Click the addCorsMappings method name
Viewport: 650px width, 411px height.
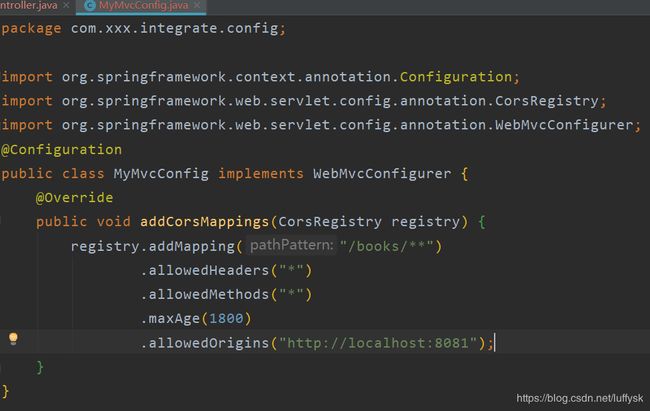[x=204, y=222]
